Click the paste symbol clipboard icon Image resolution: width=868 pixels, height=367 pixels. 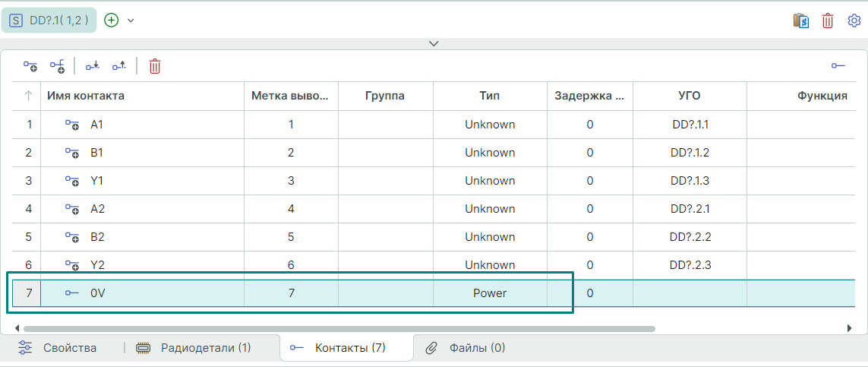point(800,21)
